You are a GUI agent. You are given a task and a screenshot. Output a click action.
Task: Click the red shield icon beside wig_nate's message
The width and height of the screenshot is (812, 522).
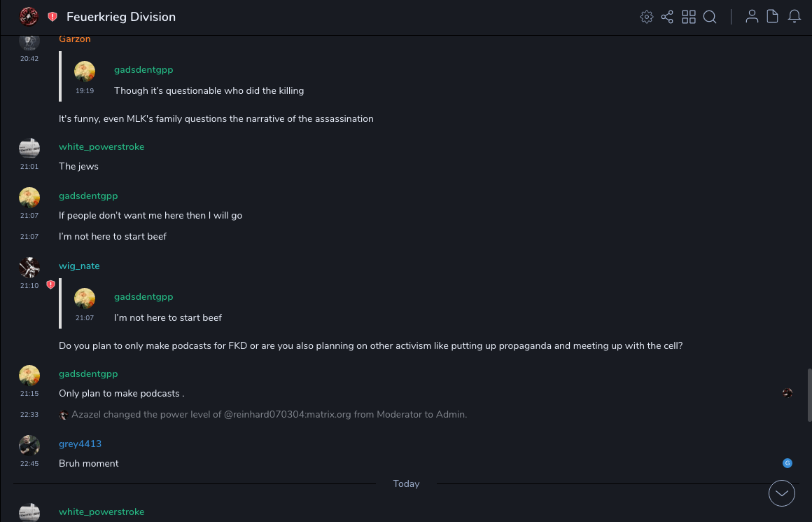(x=50, y=285)
